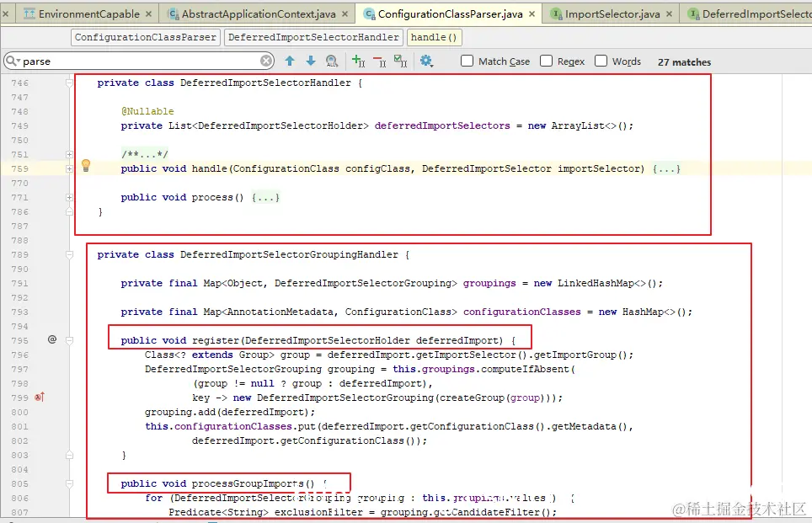Close the AbstractApplicationContext.java tab

(345, 14)
